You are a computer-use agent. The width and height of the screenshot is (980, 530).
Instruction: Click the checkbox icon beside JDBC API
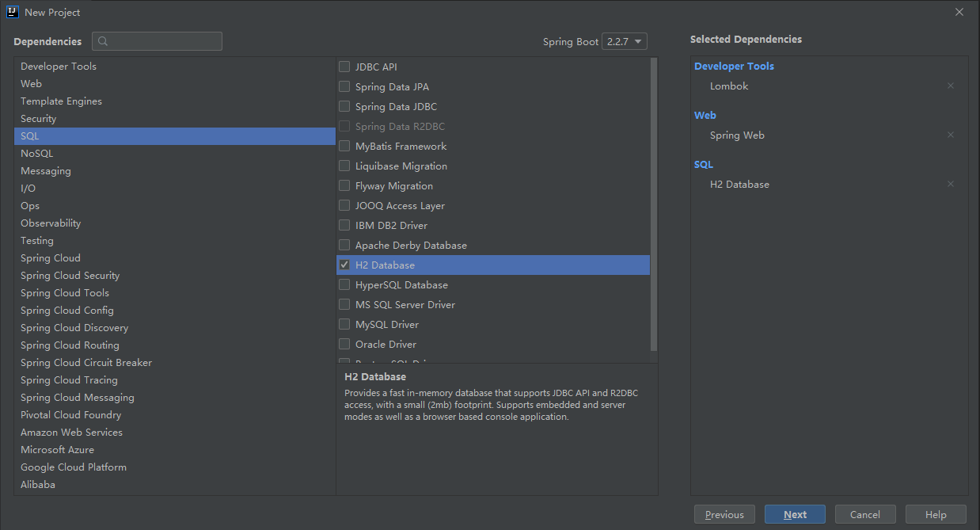344,67
